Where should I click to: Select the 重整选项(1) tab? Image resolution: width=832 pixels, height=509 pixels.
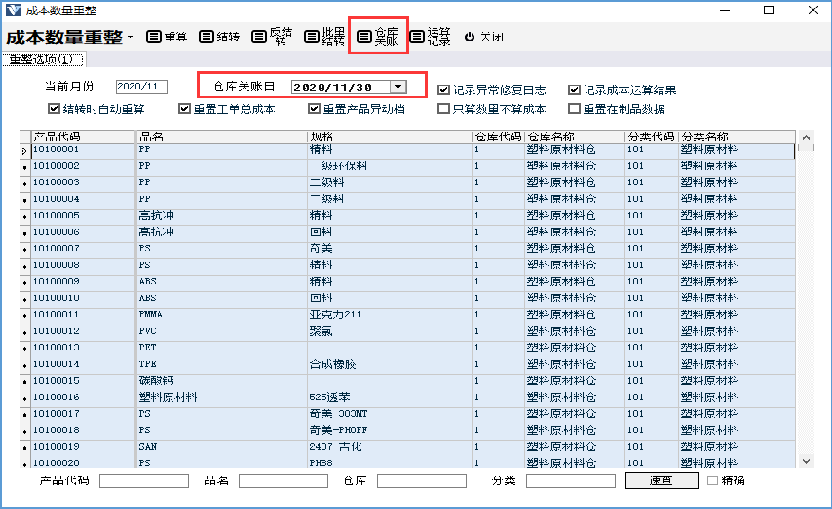tap(40, 60)
